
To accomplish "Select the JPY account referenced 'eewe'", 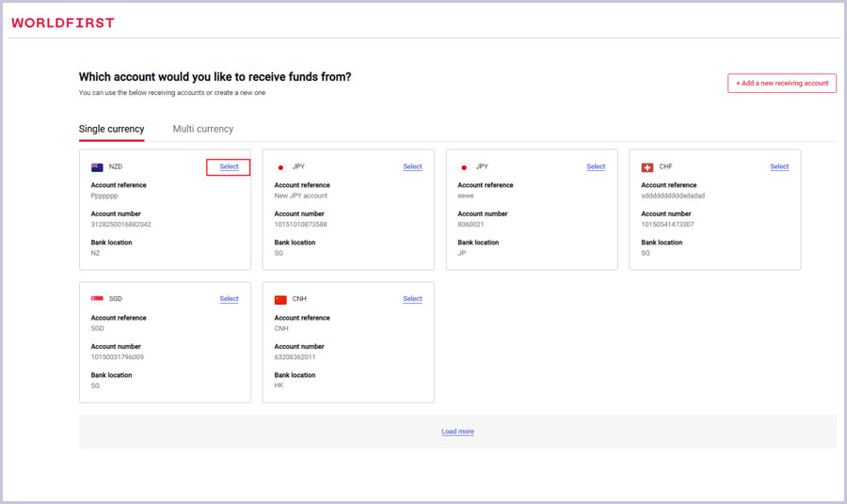I will [x=596, y=167].
